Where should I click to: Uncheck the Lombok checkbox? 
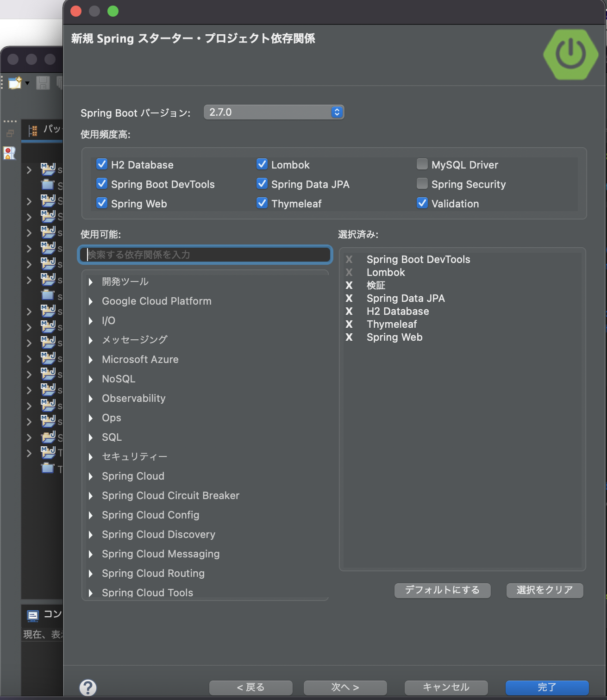[x=262, y=164]
